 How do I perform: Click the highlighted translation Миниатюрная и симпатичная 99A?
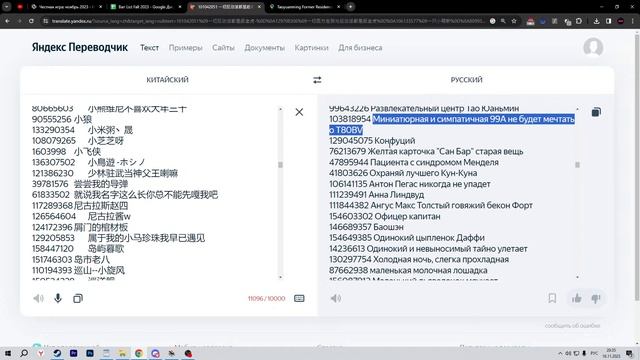point(452,124)
